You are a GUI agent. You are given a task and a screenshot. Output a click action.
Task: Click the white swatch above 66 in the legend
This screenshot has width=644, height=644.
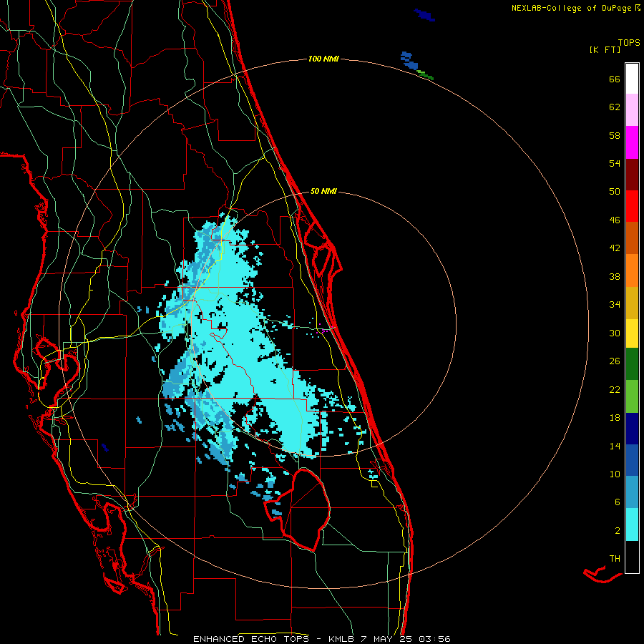pyautogui.click(x=632, y=79)
